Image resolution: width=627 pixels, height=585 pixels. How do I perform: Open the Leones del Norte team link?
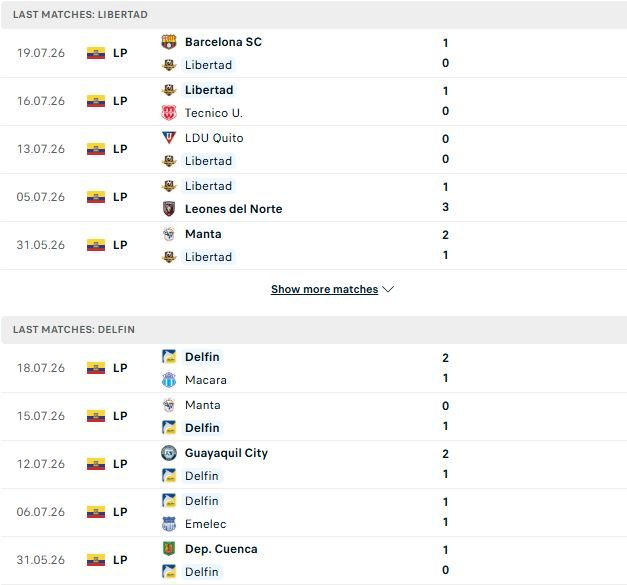[234, 209]
